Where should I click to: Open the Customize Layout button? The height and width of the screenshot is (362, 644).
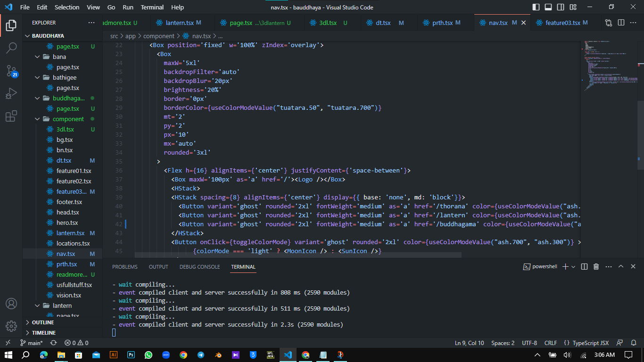point(573,7)
